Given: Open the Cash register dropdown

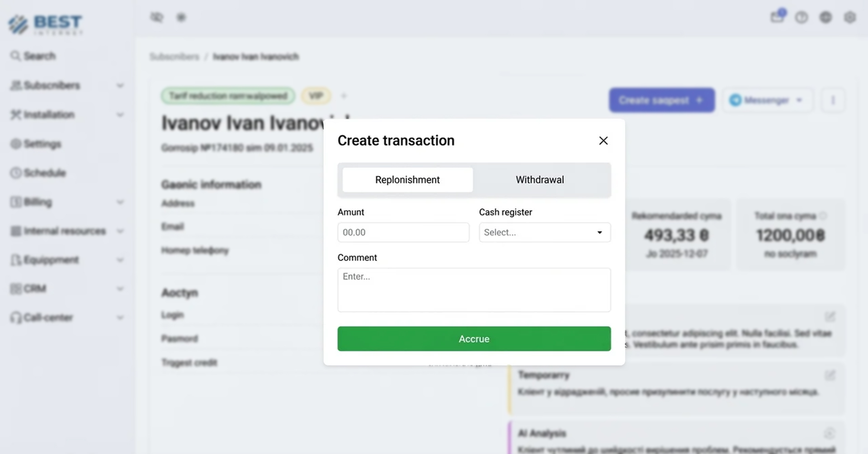Looking at the screenshot, I should (x=544, y=232).
